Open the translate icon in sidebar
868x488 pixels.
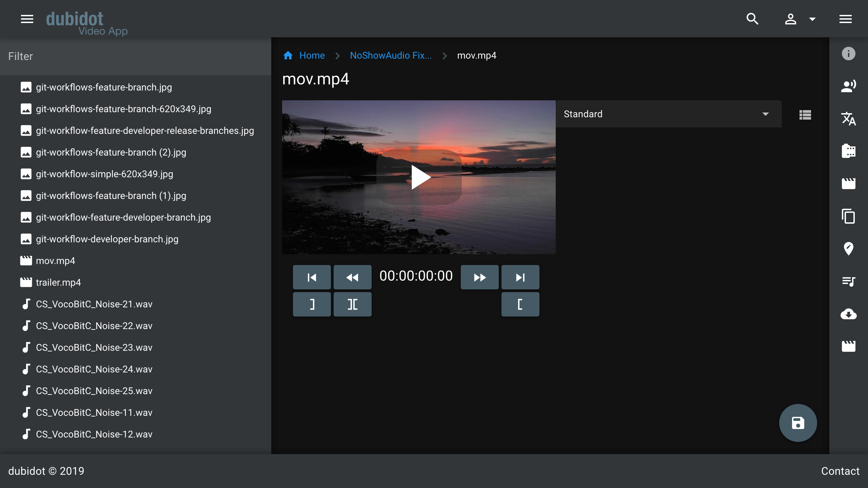click(848, 119)
